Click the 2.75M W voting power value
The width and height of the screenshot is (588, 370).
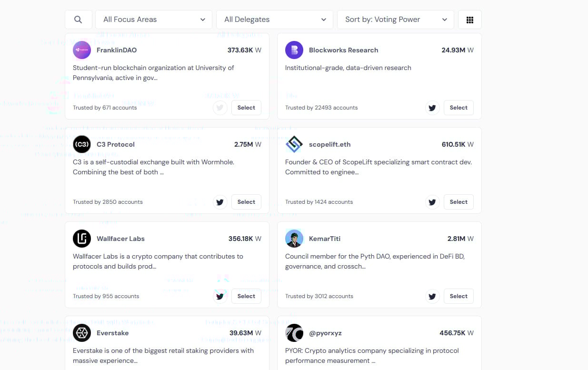(x=248, y=144)
